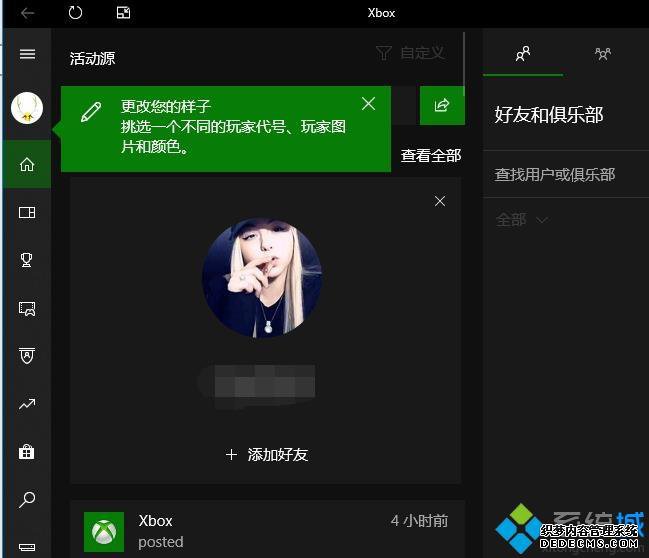
Task: Go back with the arrow button
Action: click(x=27, y=13)
